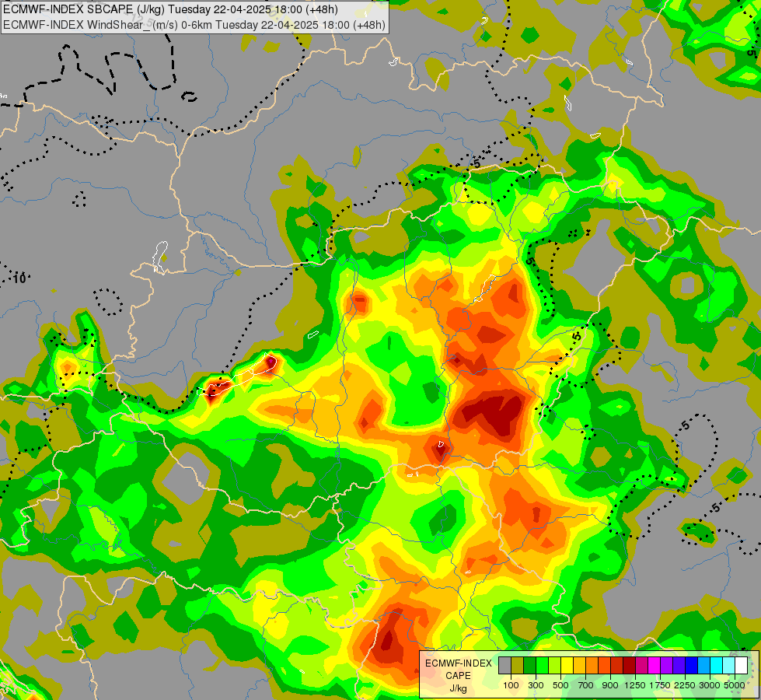Click the legend value 5000
Screen dimensions: 761x700
point(735,685)
